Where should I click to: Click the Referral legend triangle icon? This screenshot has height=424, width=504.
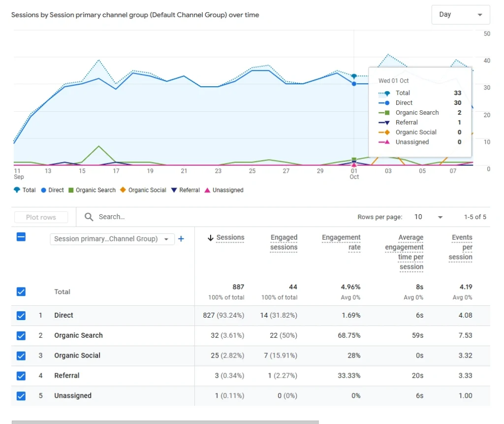point(174,190)
